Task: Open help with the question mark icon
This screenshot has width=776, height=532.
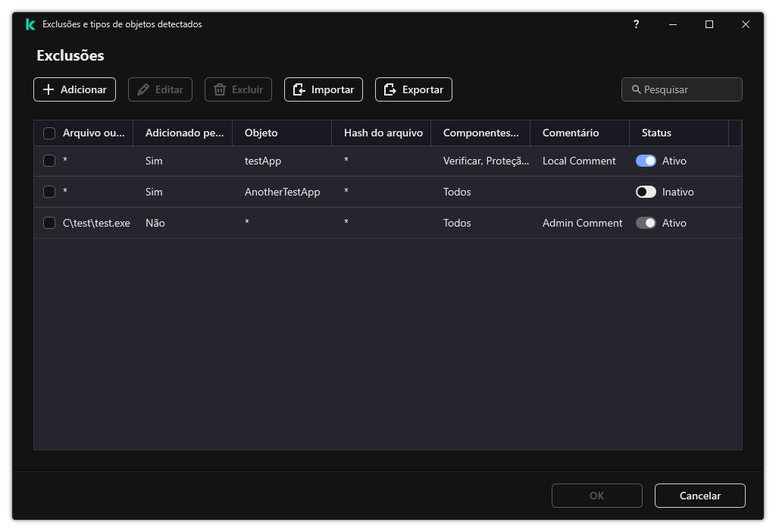Action: click(636, 24)
